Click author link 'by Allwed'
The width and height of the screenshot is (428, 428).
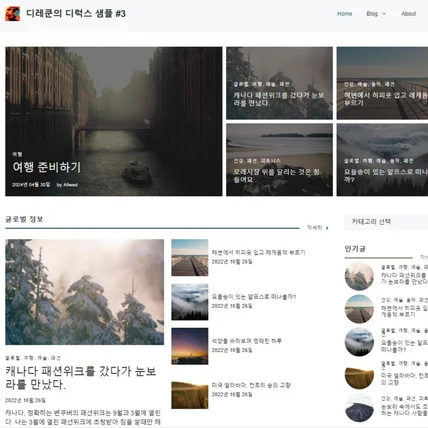[x=67, y=185]
